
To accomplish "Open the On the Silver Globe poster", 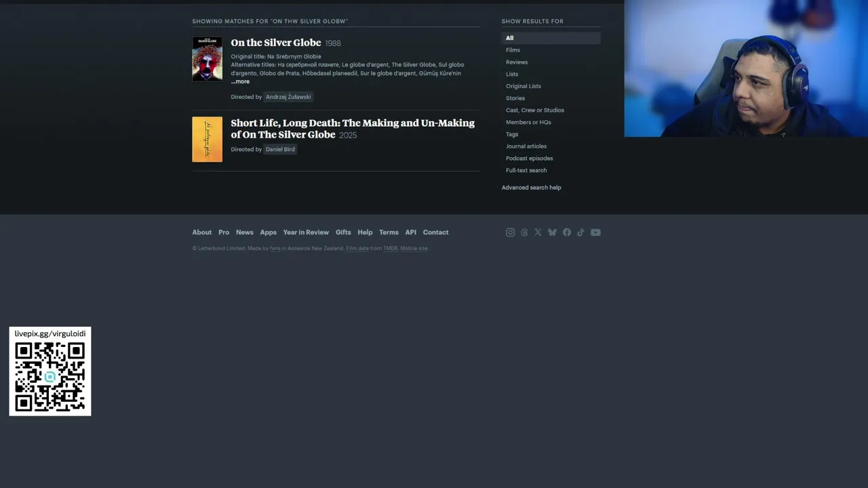I will pyautogui.click(x=207, y=59).
